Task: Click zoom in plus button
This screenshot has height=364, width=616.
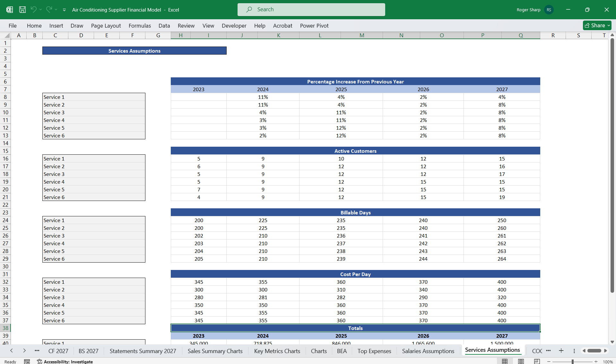Action: point(596,362)
